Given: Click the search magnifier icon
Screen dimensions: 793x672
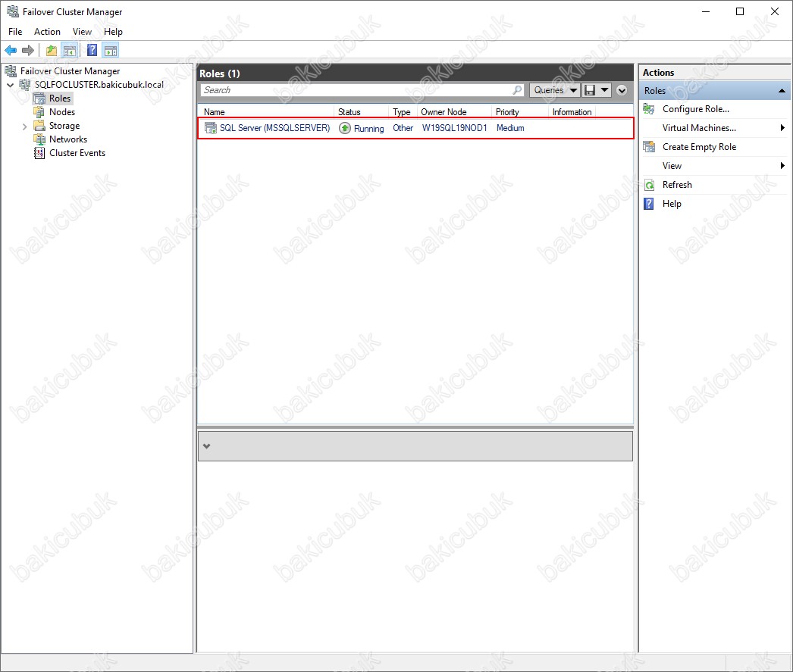Looking at the screenshot, I should pos(517,90).
